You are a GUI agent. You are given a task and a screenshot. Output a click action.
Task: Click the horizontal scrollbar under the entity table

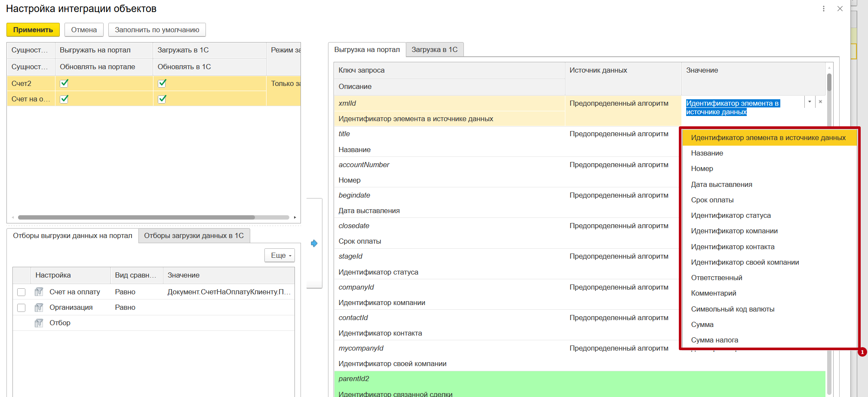(x=136, y=217)
